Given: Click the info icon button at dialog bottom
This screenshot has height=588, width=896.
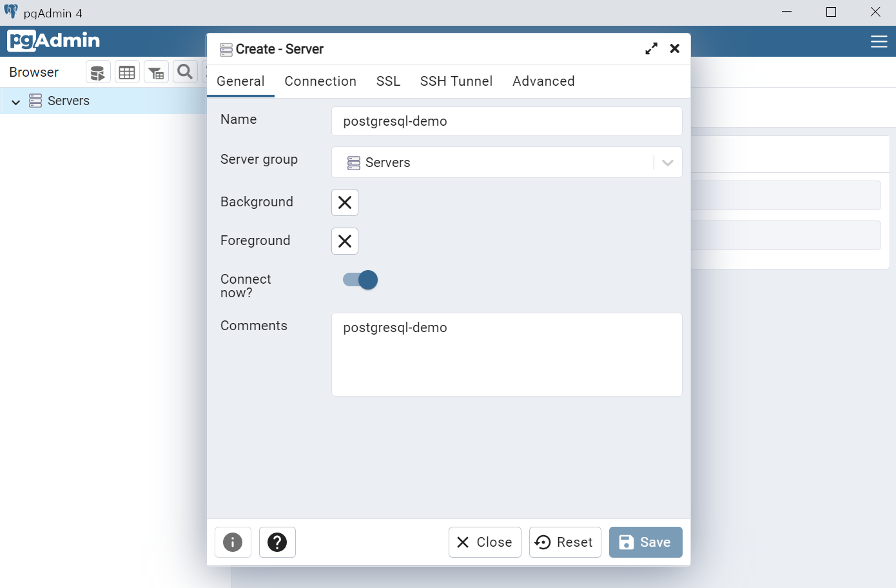Looking at the screenshot, I should [233, 542].
